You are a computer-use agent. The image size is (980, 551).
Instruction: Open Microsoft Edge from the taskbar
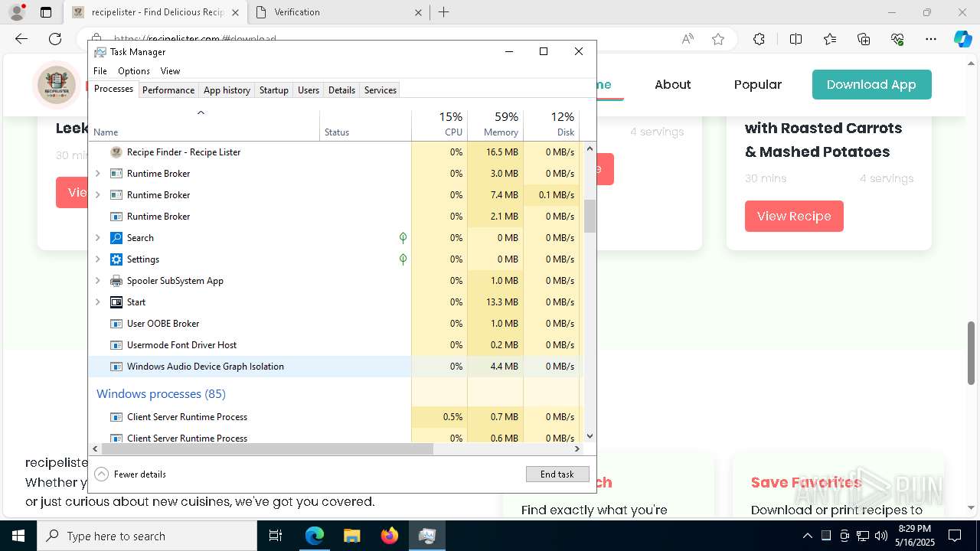point(315,536)
